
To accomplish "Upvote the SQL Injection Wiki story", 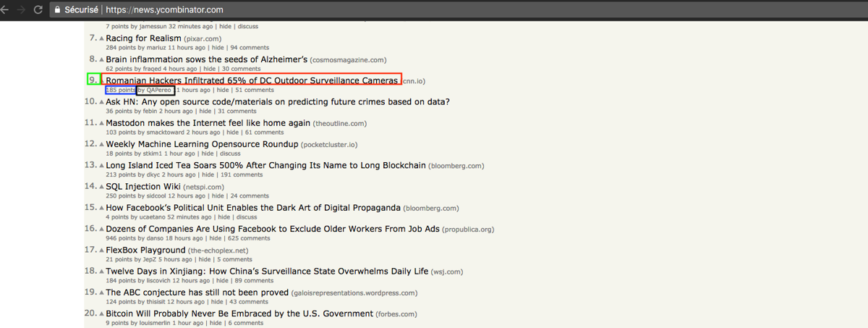I will coord(102,187).
